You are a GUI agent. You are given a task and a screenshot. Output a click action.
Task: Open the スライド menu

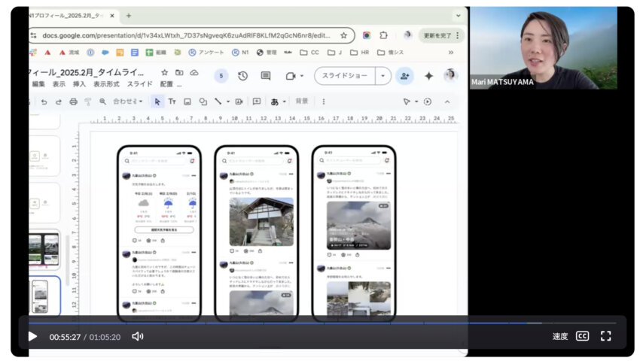click(x=139, y=84)
